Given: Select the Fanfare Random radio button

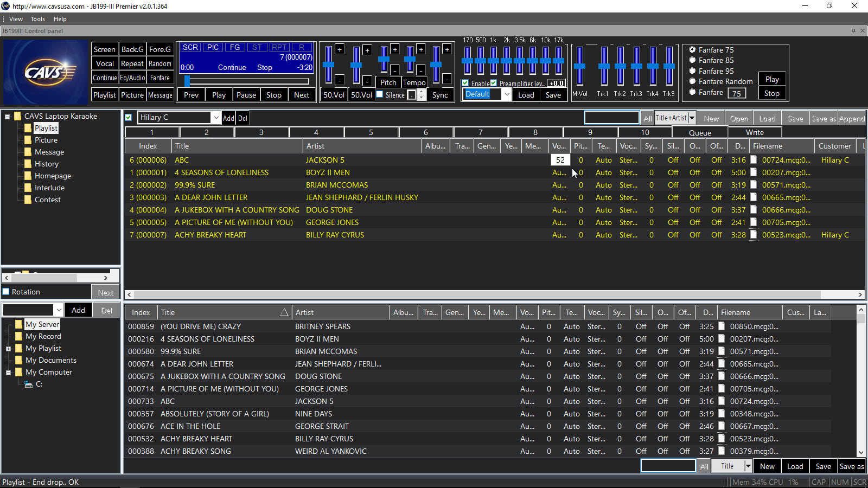Looking at the screenshot, I should (x=692, y=81).
